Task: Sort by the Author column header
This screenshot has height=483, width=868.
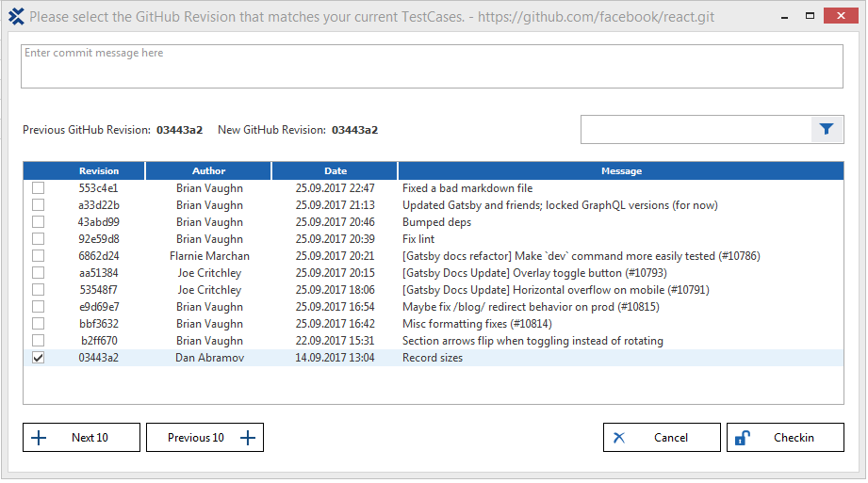Action: (x=208, y=171)
